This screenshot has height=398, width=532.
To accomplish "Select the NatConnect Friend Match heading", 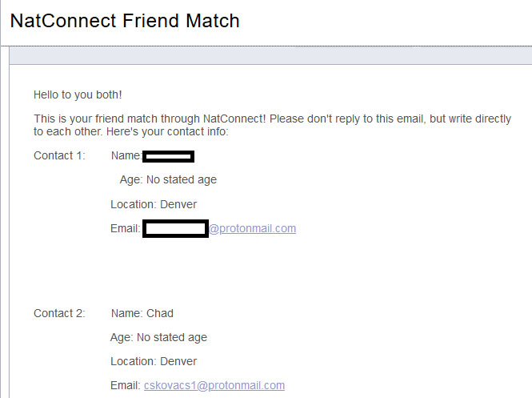I will (125, 21).
